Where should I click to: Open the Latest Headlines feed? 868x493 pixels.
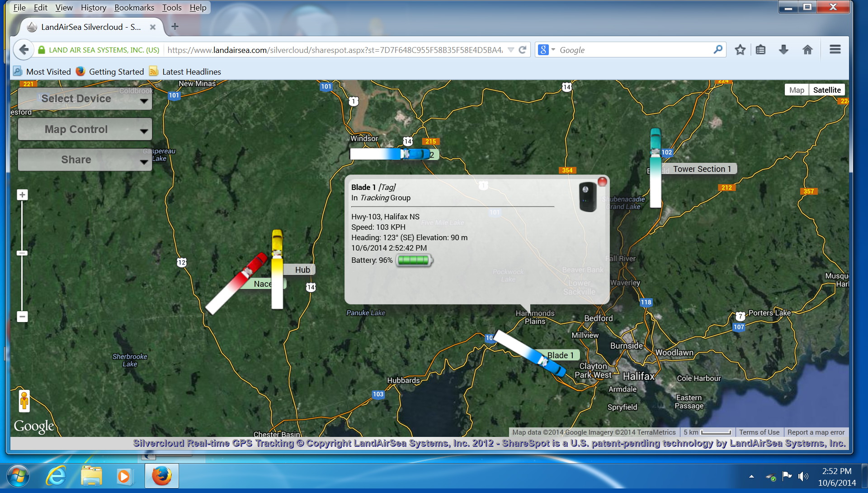tap(185, 71)
